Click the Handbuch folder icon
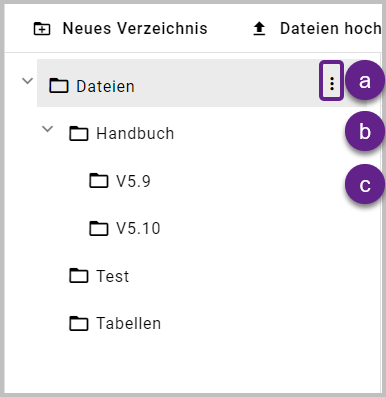The height and width of the screenshot is (397, 386). pos(79,134)
